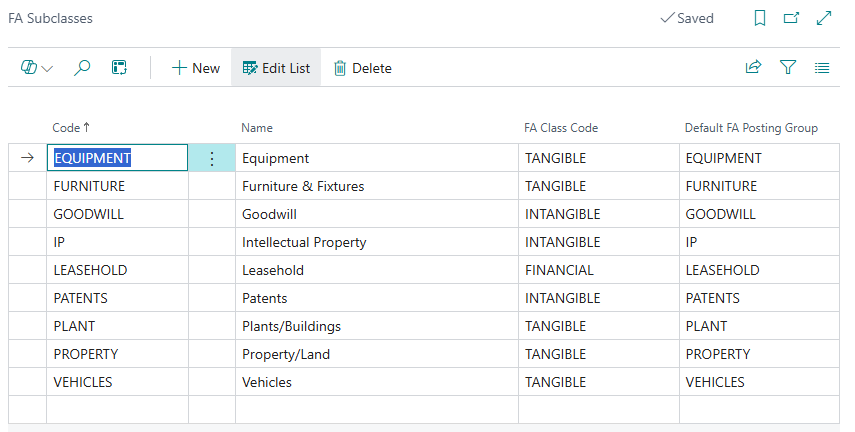Screen dimensions: 855x432
Task: Click the FA Class Code column header
Action: [561, 128]
